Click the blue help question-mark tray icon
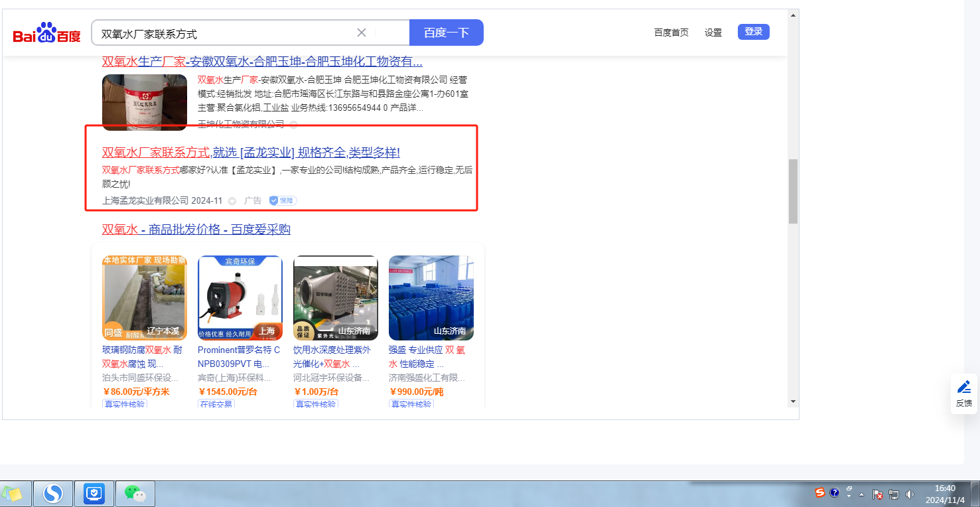Screen dimensions: 980x507 click(835, 492)
